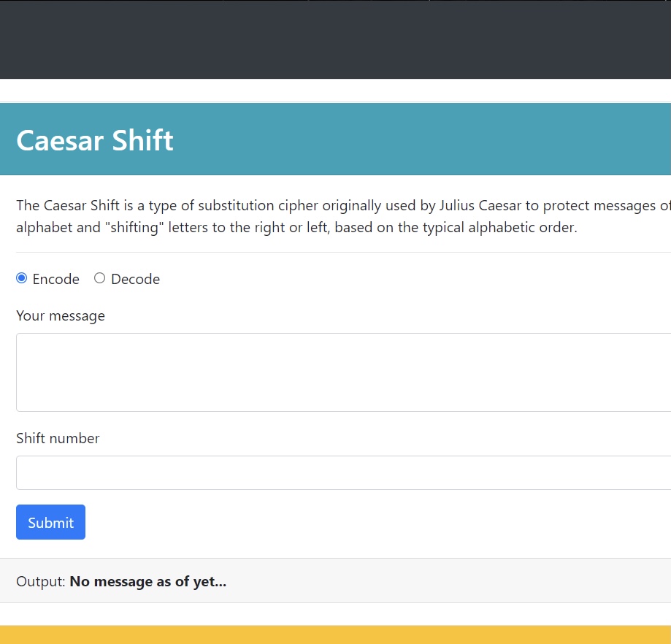
Task: Select the Decode radio button
Action: tap(100, 278)
